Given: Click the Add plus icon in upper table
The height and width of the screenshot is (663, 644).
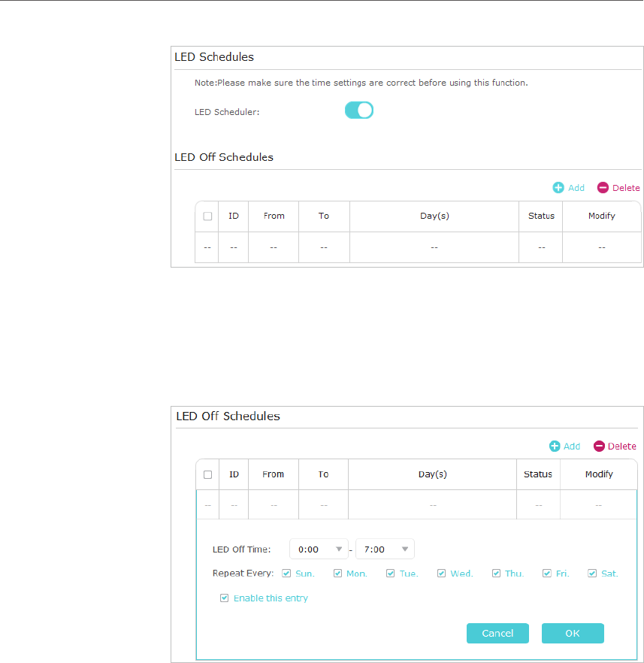Looking at the screenshot, I should [x=558, y=188].
